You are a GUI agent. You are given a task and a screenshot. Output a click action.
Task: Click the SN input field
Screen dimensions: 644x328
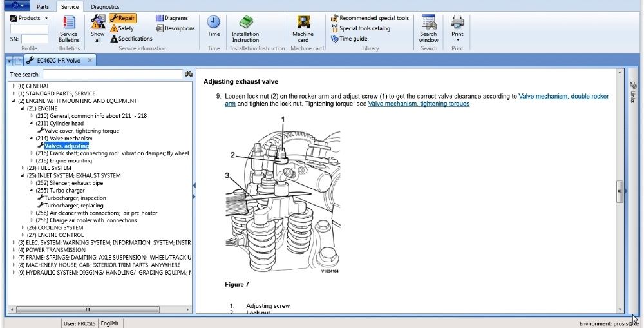(x=35, y=39)
